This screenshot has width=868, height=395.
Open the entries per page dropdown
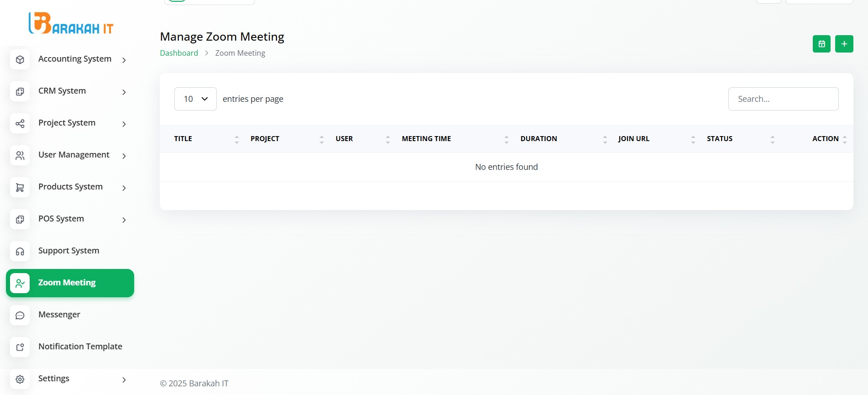tap(195, 99)
